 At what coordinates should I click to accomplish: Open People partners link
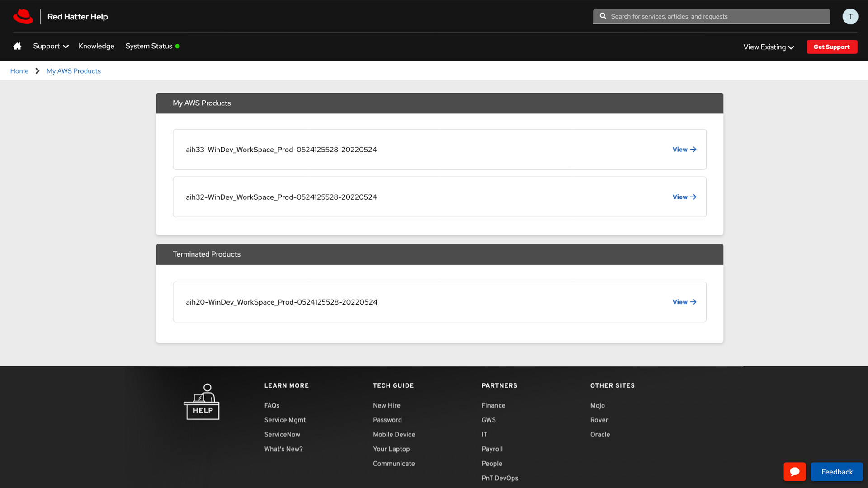click(x=492, y=463)
